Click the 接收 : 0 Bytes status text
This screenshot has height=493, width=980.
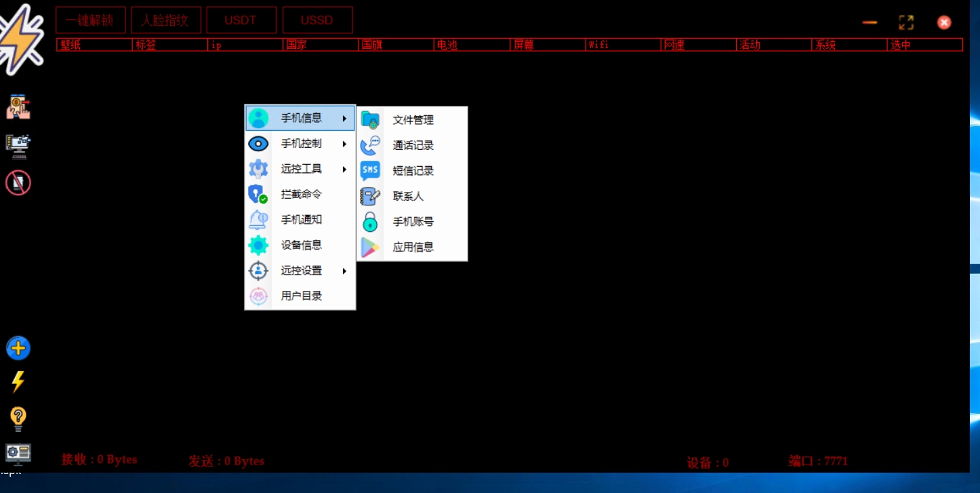[100, 460]
